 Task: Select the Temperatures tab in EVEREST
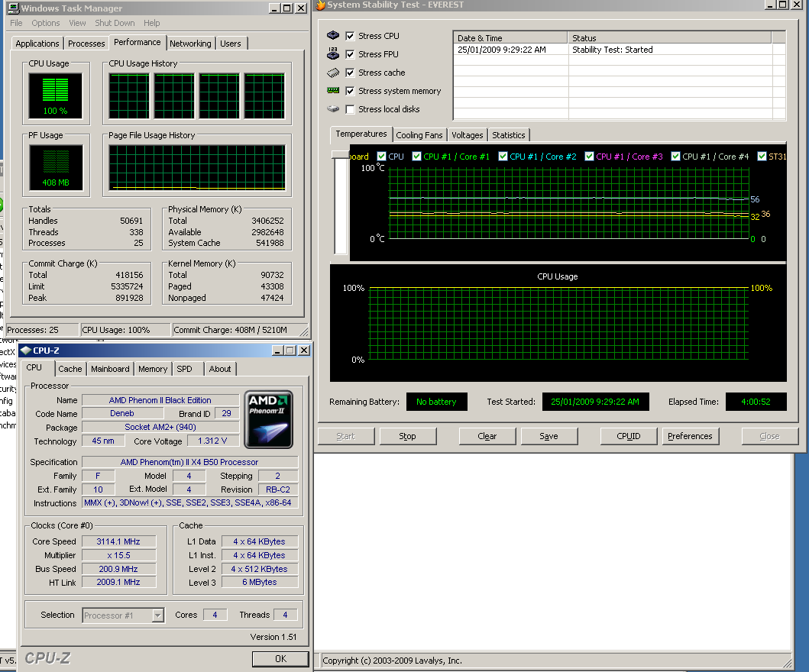pyautogui.click(x=361, y=134)
